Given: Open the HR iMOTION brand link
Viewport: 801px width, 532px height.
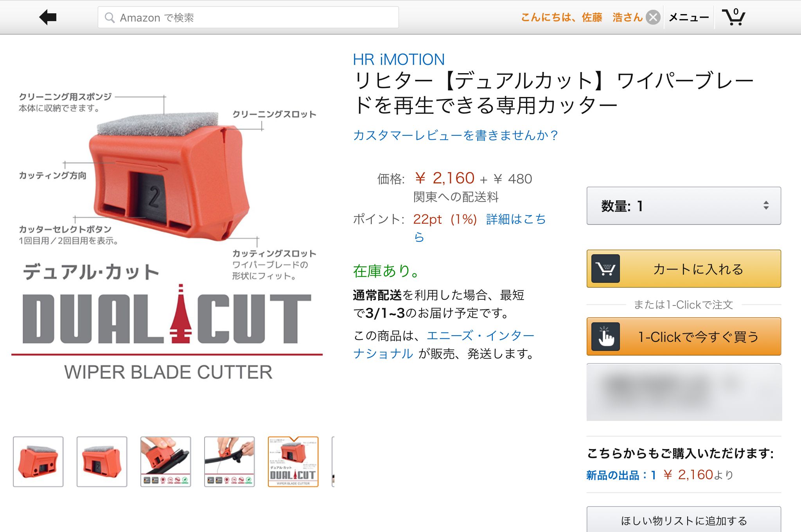Looking at the screenshot, I should (x=399, y=59).
